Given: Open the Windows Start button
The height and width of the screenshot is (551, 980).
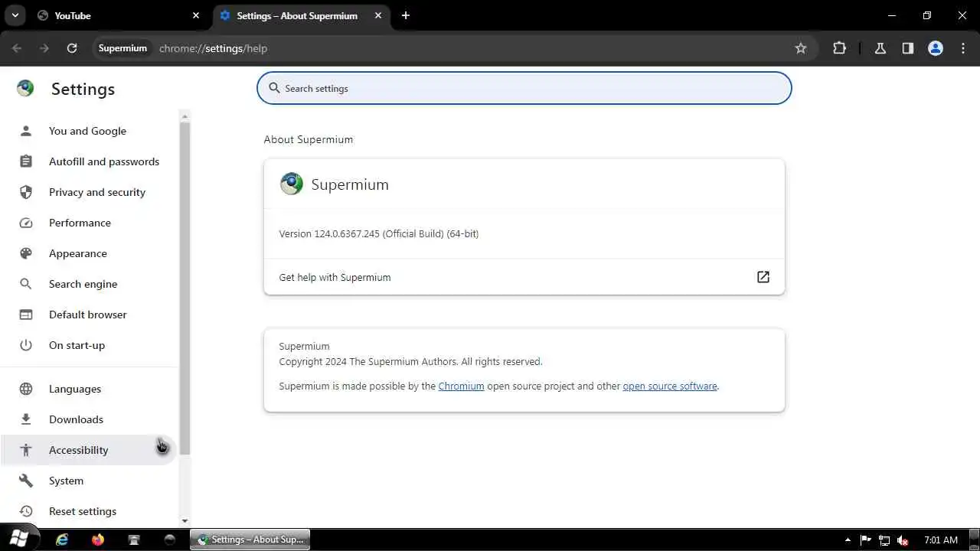Looking at the screenshot, I should 18,539.
